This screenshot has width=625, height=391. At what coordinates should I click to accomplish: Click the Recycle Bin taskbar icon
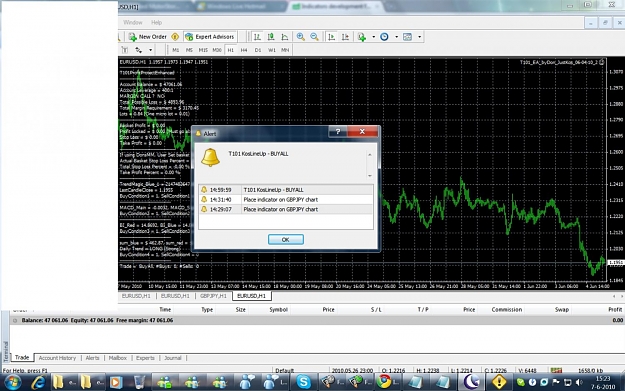click(x=139, y=382)
